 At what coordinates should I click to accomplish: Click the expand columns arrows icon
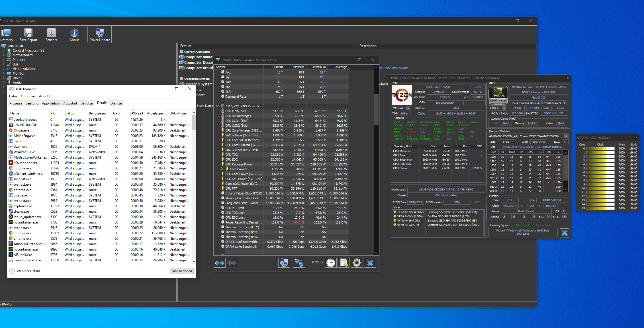point(220,263)
